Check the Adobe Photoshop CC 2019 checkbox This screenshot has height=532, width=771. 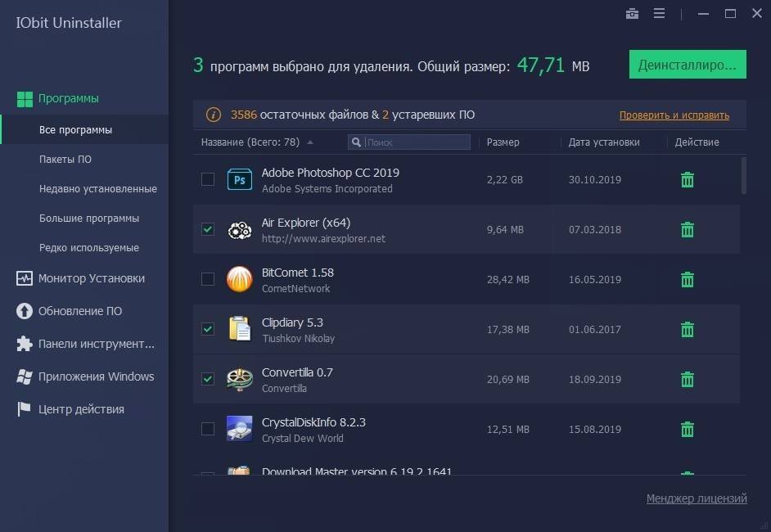pyautogui.click(x=208, y=179)
